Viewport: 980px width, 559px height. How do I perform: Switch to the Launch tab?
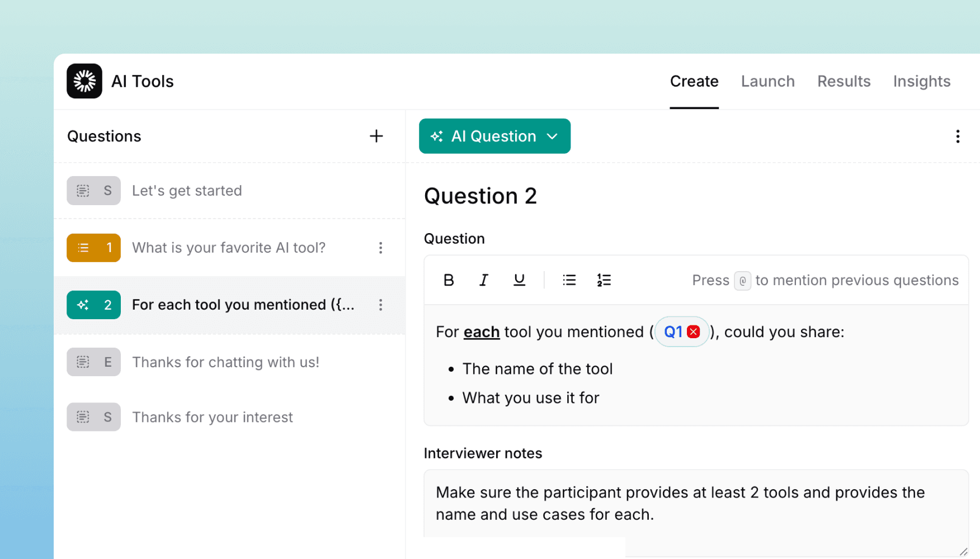[767, 81]
